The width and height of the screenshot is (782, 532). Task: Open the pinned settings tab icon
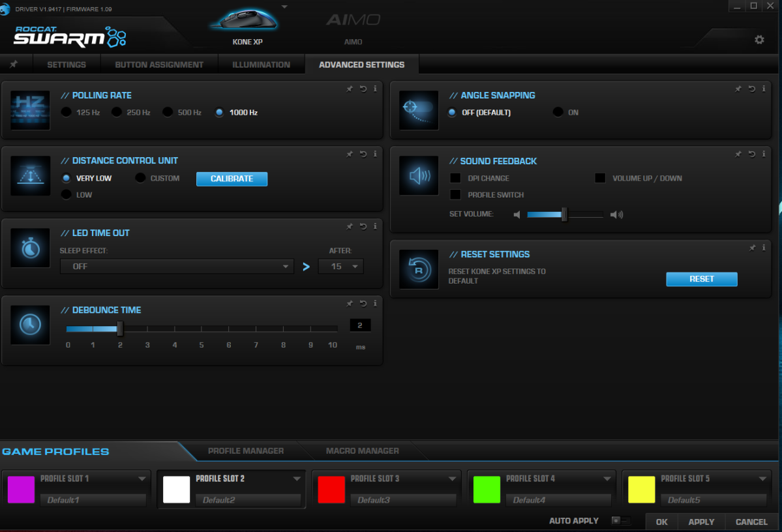[x=14, y=65]
